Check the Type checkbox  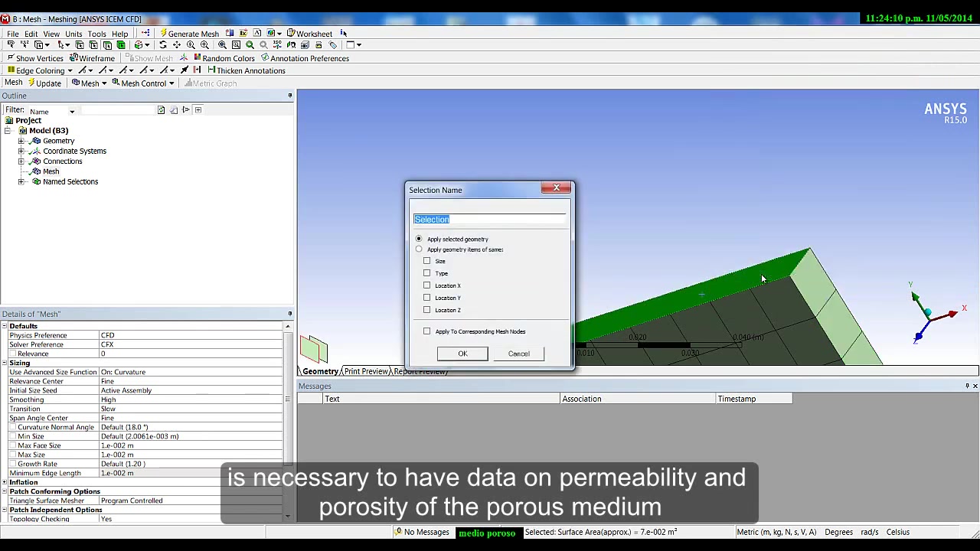(x=427, y=273)
